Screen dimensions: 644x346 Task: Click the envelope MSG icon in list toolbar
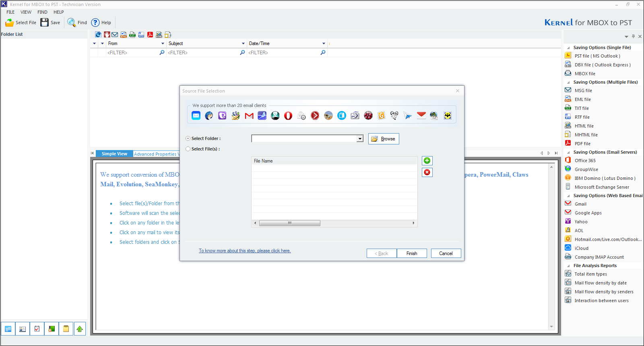[115, 35]
